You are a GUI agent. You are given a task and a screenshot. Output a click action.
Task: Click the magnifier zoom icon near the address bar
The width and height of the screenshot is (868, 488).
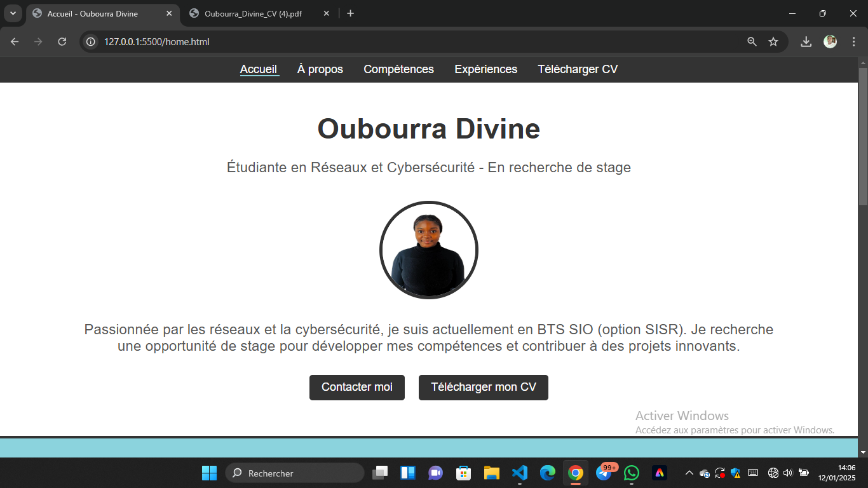(750, 41)
